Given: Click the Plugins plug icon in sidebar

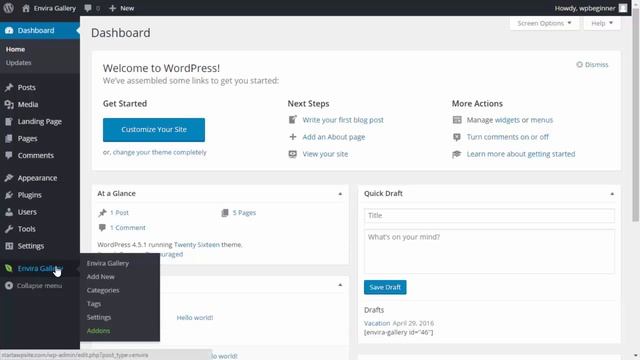Looking at the screenshot, I should pyautogui.click(x=9, y=195).
